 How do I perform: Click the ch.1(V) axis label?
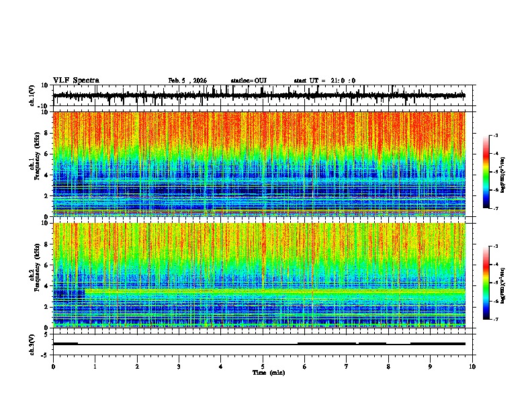(x=32, y=95)
